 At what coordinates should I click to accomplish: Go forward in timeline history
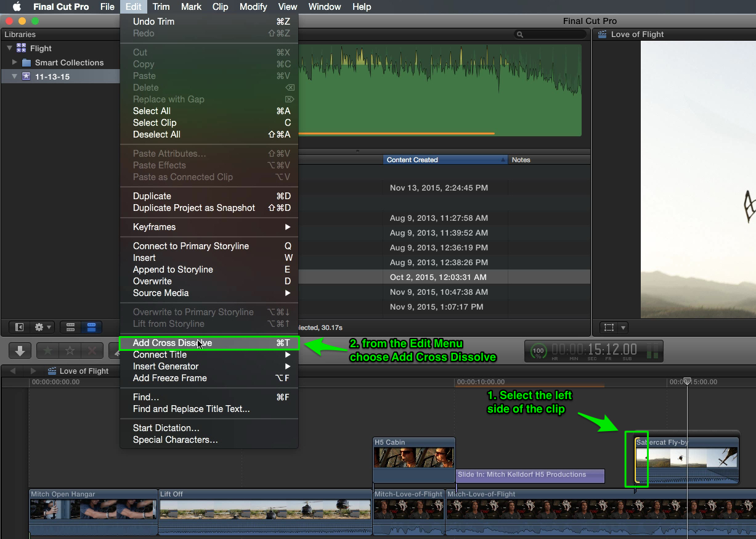pos(34,371)
